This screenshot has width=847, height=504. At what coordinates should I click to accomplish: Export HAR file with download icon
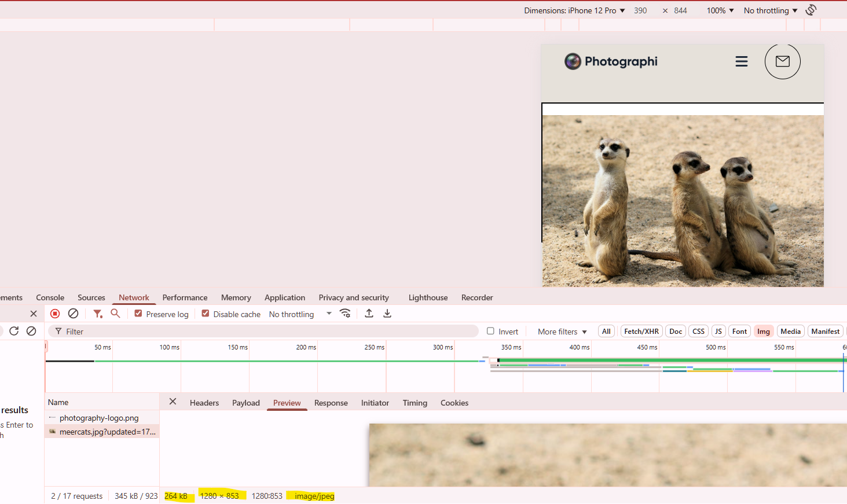coord(387,314)
